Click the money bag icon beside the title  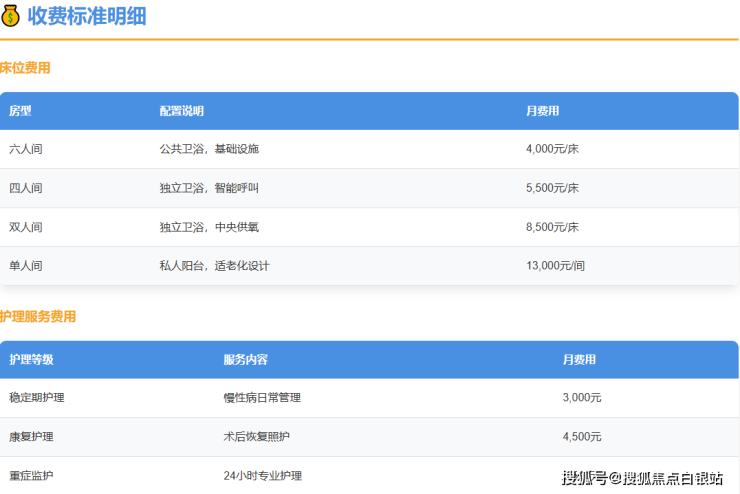point(11,16)
